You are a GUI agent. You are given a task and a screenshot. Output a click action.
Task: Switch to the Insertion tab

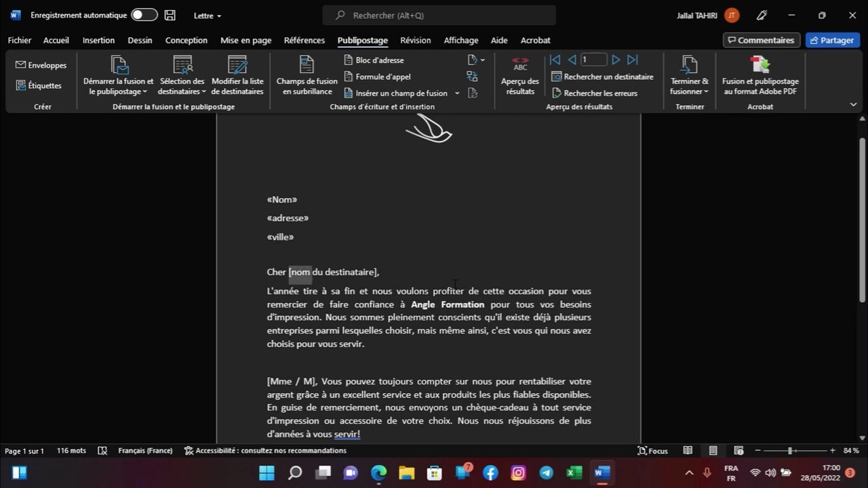[x=98, y=41]
